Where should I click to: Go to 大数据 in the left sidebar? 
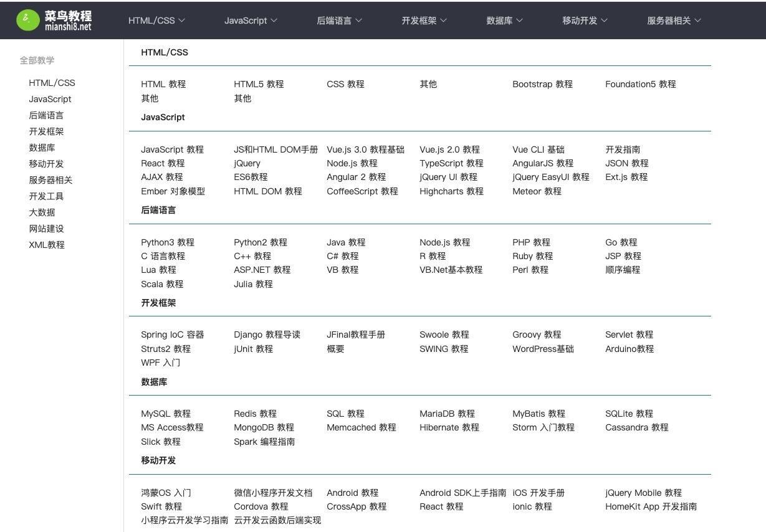42,212
